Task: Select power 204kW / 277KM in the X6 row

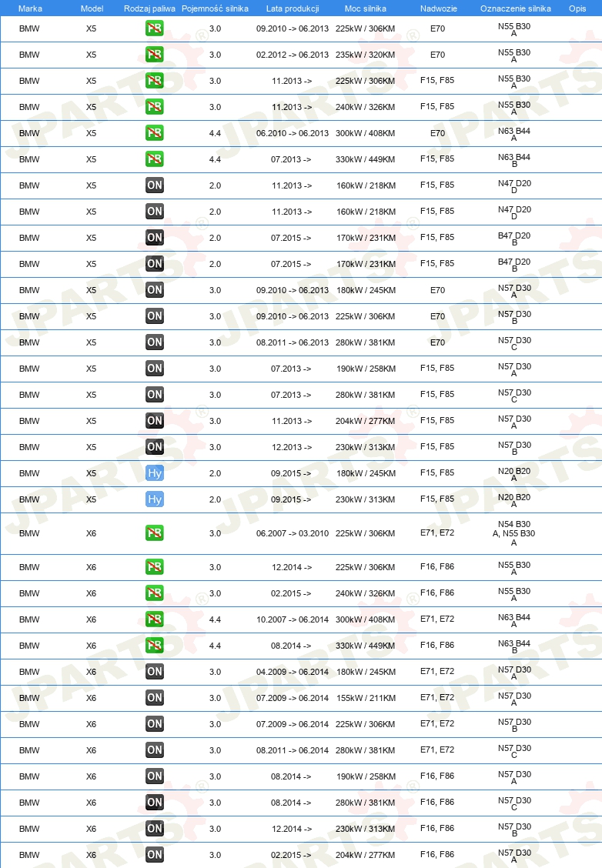Action: tap(366, 855)
